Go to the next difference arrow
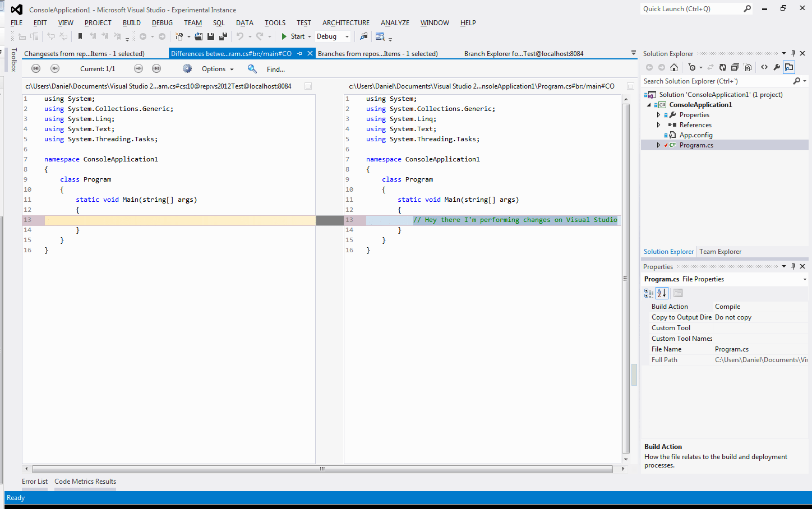 [x=139, y=68]
